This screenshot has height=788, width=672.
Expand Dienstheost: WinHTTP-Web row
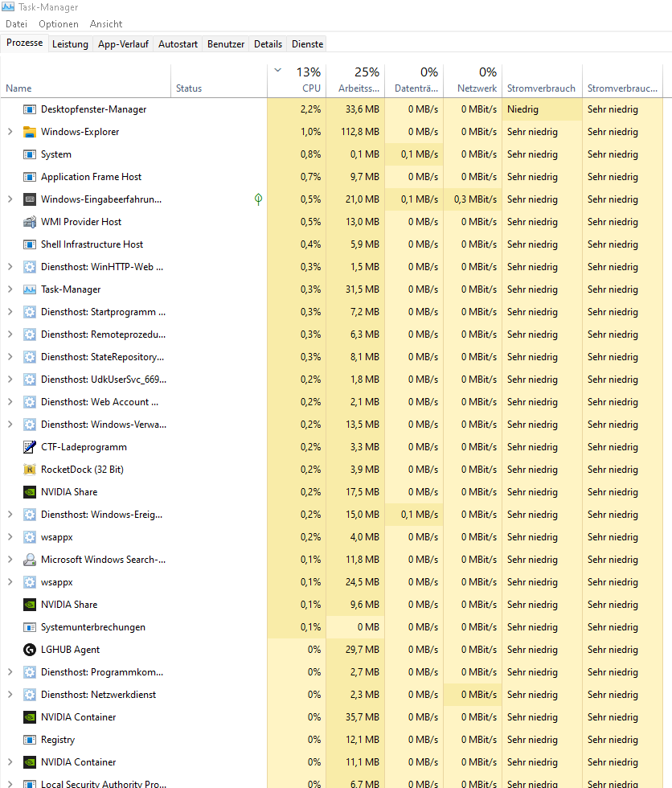point(10,267)
